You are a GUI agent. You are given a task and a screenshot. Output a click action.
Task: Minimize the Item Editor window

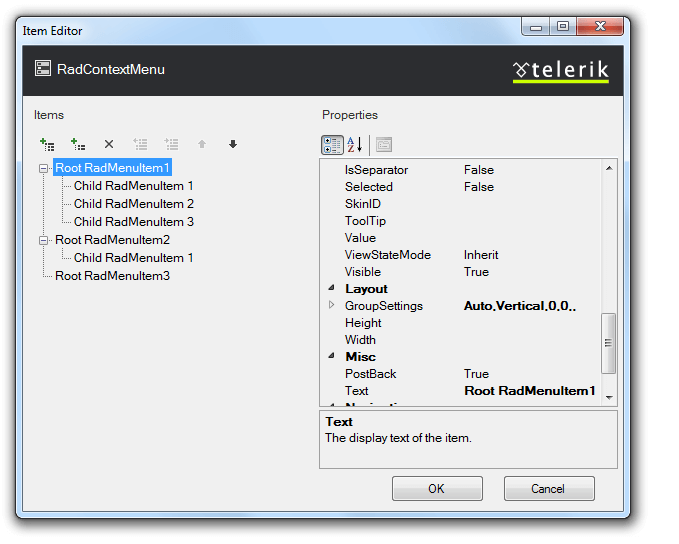coord(536,27)
